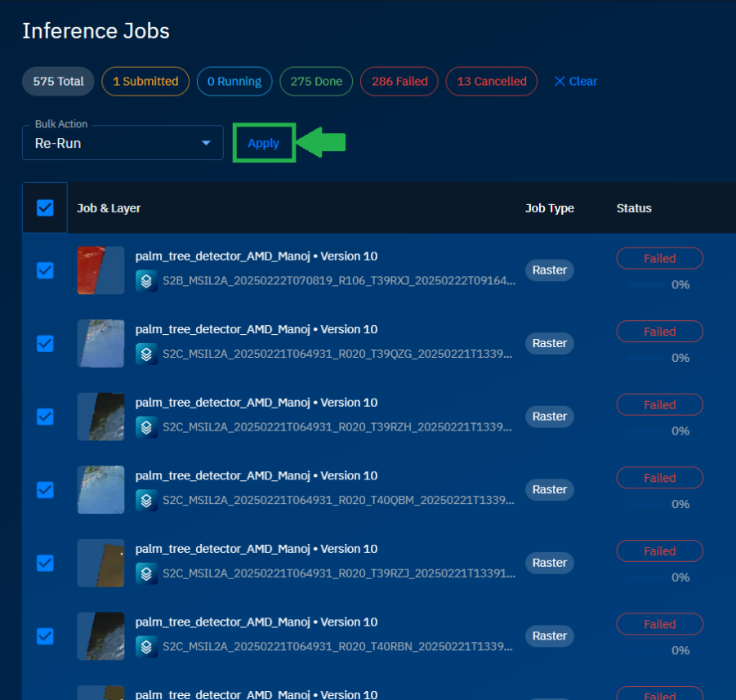
Task: Click the 1 Submitted filter chip
Action: [x=145, y=81]
